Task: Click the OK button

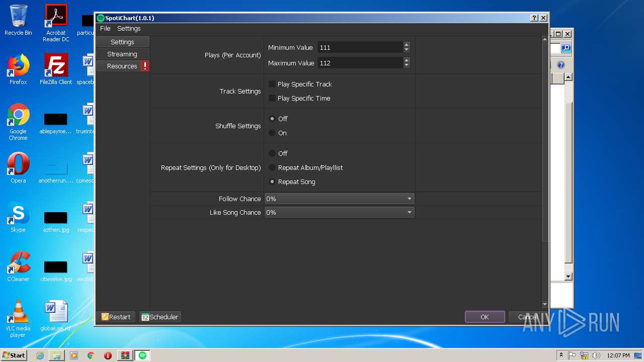Action: pyautogui.click(x=485, y=317)
